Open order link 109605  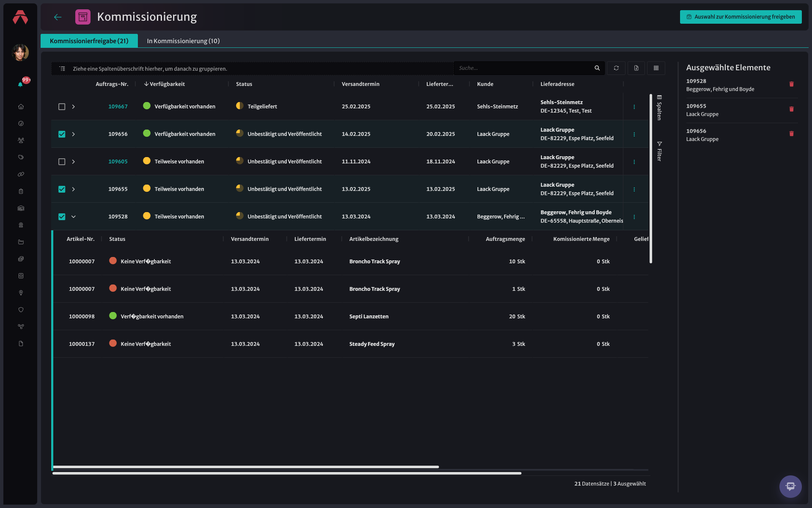(118, 162)
